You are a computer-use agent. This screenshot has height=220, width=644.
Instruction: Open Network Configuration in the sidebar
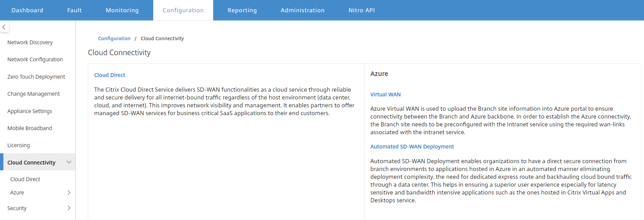click(35, 59)
